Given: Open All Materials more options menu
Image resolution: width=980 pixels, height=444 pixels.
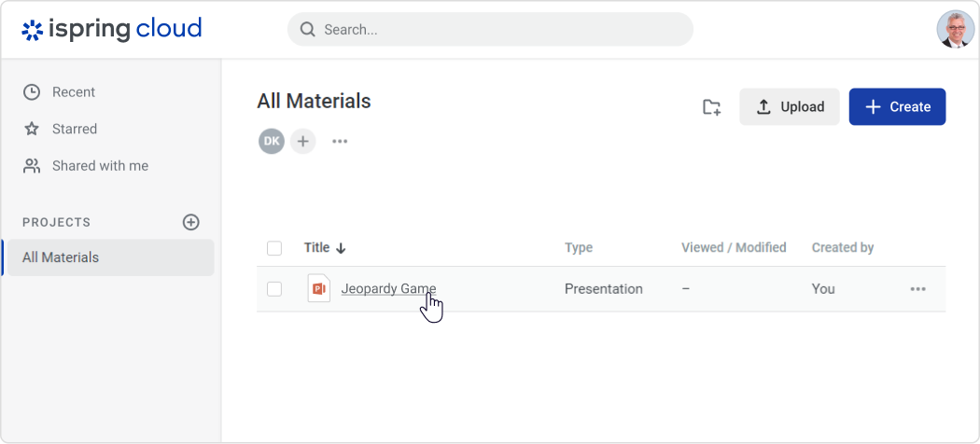Looking at the screenshot, I should [x=340, y=141].
